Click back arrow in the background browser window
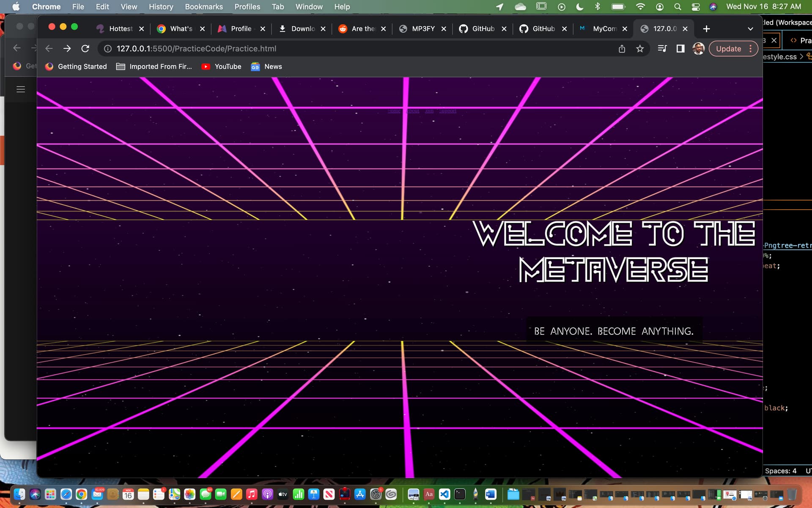This screenshot has width=812, height=508. (x=17, y=48)
